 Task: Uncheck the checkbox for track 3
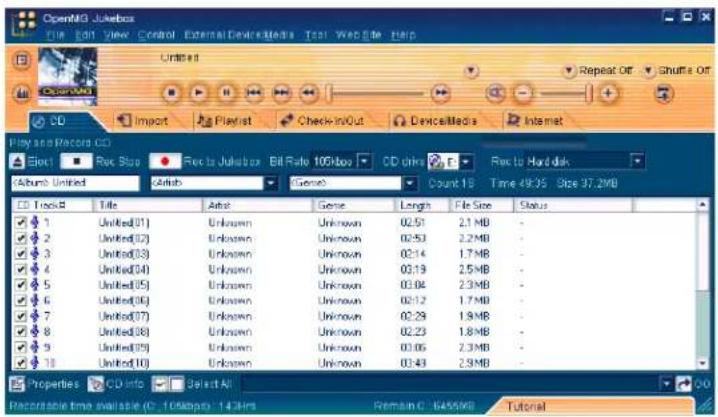click(x=21, y=254)
